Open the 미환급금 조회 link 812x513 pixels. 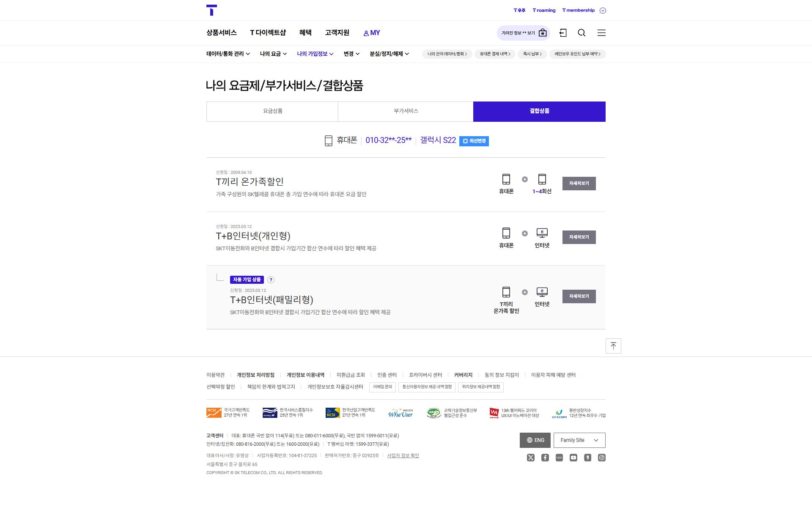(x=351, y=375)
